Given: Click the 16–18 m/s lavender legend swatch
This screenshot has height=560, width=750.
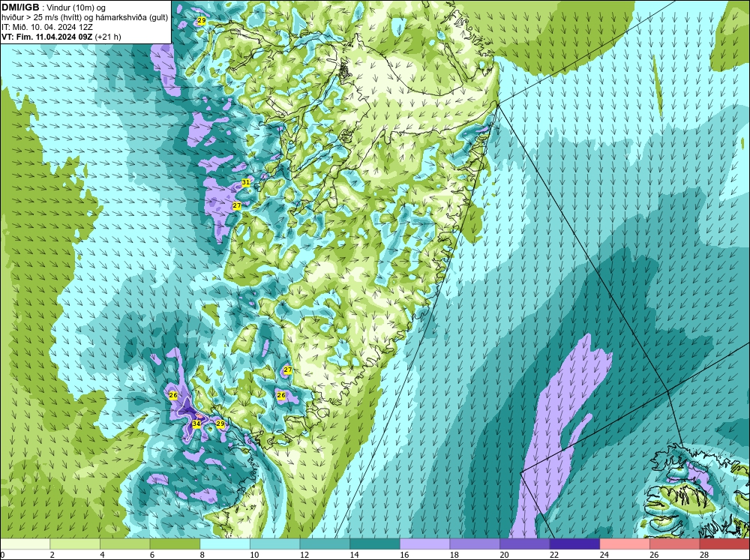Looking at the screenshot, I should pos(424,544).
